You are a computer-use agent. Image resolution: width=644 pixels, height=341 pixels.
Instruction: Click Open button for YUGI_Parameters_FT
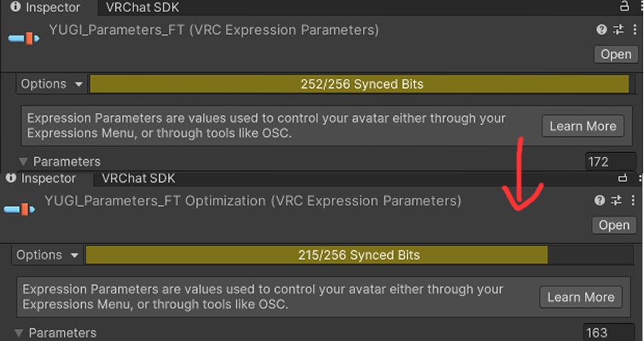(x=615, y=54)
